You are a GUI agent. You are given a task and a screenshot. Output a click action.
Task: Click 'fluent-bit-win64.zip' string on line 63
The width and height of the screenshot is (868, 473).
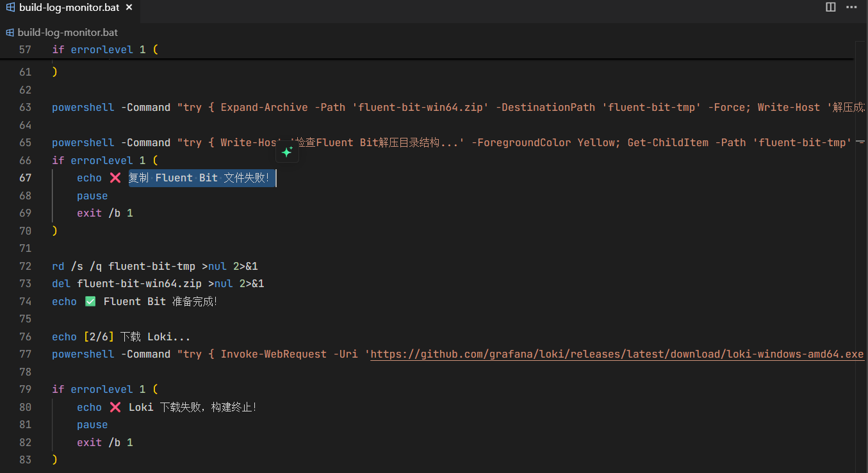coord(420,108)
